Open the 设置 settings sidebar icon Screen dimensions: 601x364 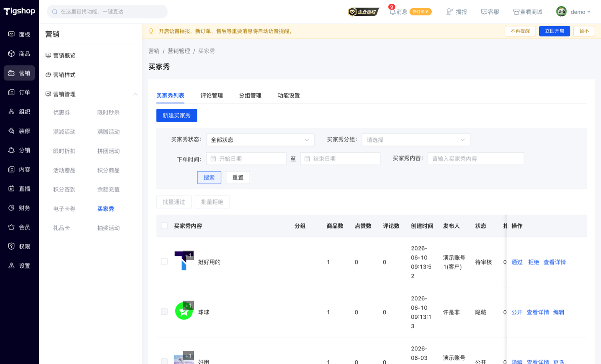(11, 266)
